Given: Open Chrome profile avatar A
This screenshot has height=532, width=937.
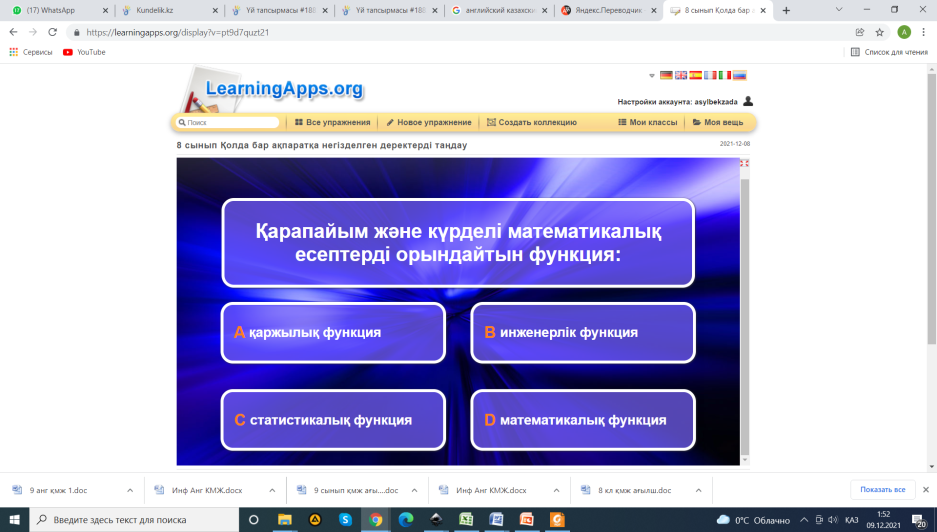Looking at the screenshot, I should (x=904, y=32).
